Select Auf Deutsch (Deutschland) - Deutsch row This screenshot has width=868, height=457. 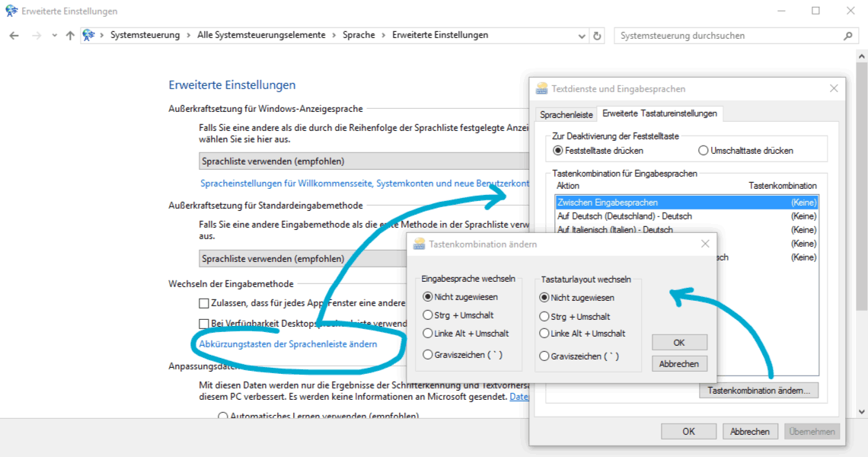[687, 216]
